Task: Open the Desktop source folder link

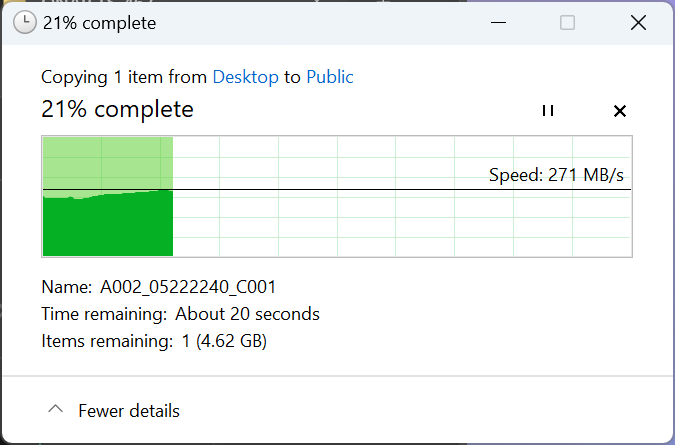Action: pos(245,77)
